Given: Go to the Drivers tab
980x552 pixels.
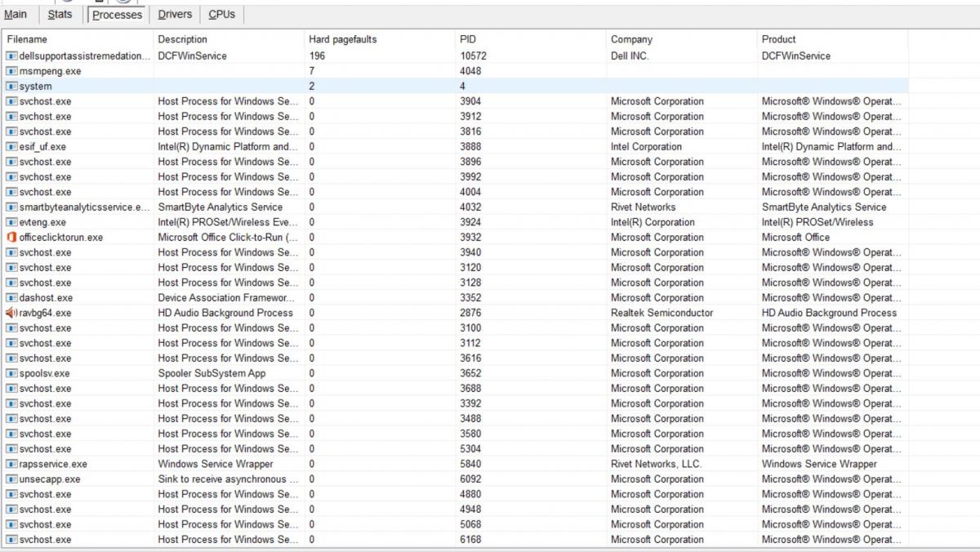Looking at the screenshot, I should tap(175, 14).
